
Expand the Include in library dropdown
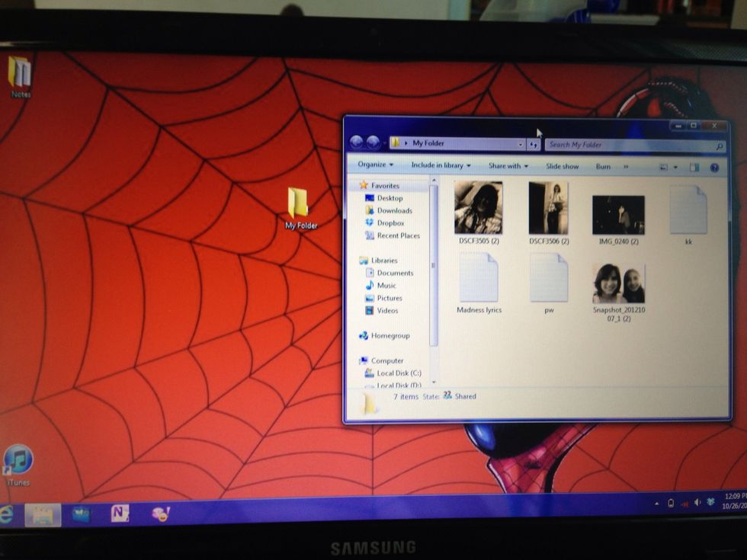click(x=441, y=165)
